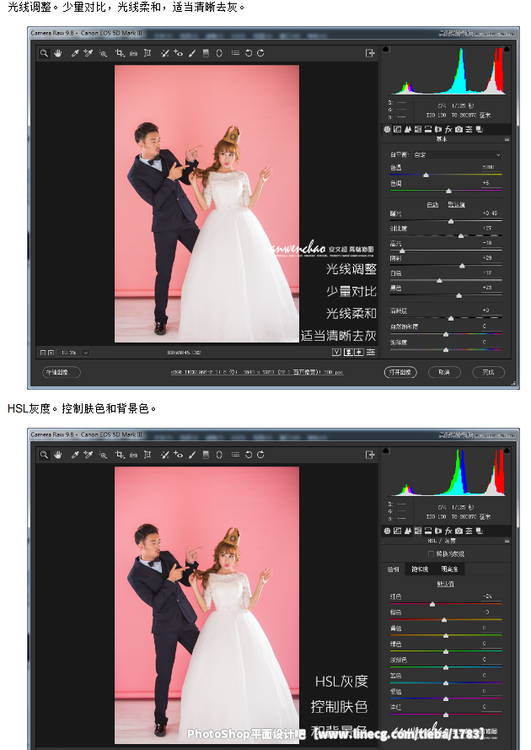Open Preferences list icon in Basic-panel window
Viewport: 531px width, 750px height.
tap(235, 53)
